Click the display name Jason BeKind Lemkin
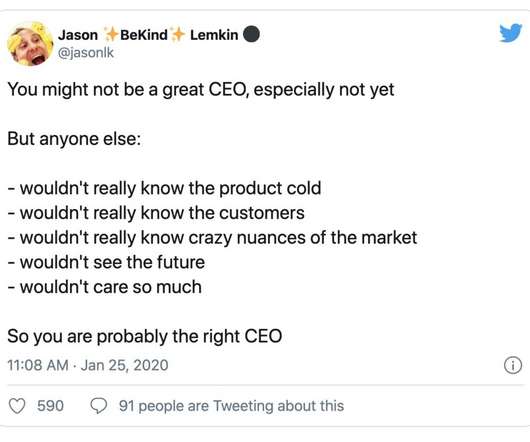Image resolution: width=530 pixels, height=442 pixels. (x=148, y=35)
